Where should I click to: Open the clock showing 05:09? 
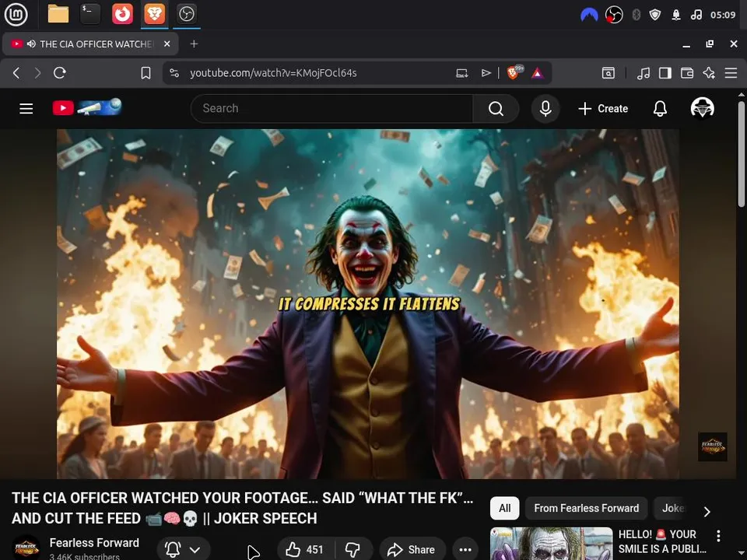coord(723,15)
